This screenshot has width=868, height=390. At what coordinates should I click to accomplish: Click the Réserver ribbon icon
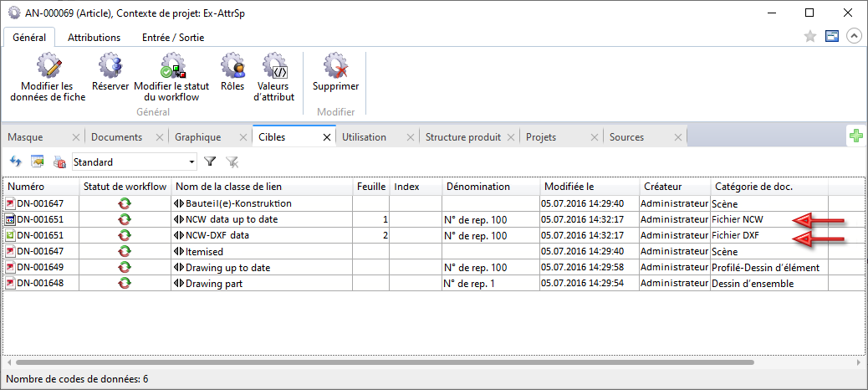[110, 65]
